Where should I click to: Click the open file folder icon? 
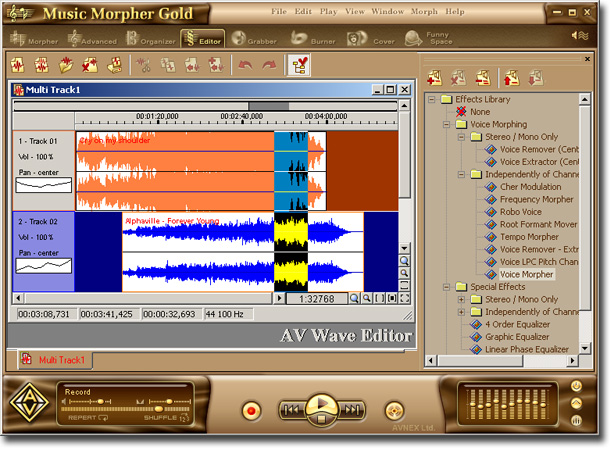click(x=66, y=65)
